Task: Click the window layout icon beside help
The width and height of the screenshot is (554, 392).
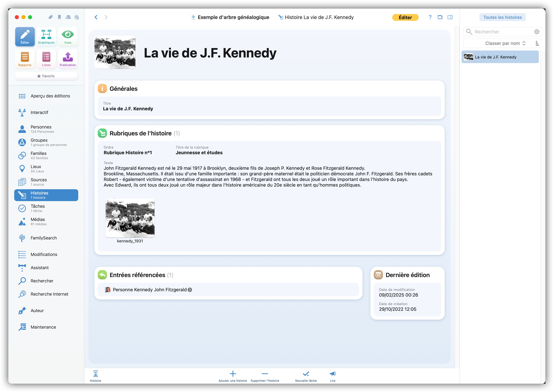Action: coord(440,17)
